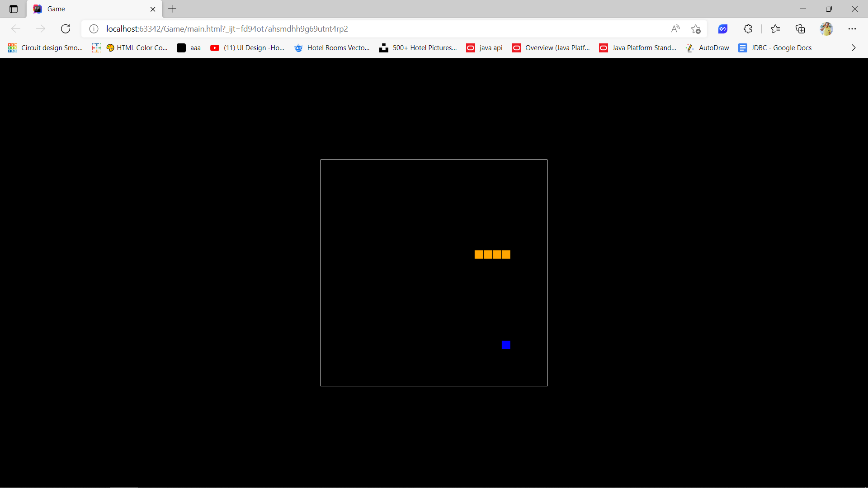This screenshot has height=488, width=868.
Task: Open the java api bookmark
Action: [x=484, y=48]
